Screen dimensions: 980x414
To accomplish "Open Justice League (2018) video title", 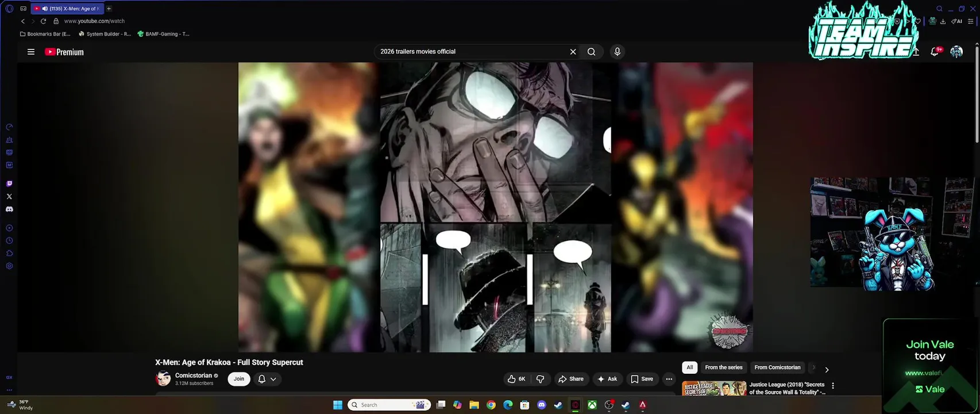I will [787, 388].
